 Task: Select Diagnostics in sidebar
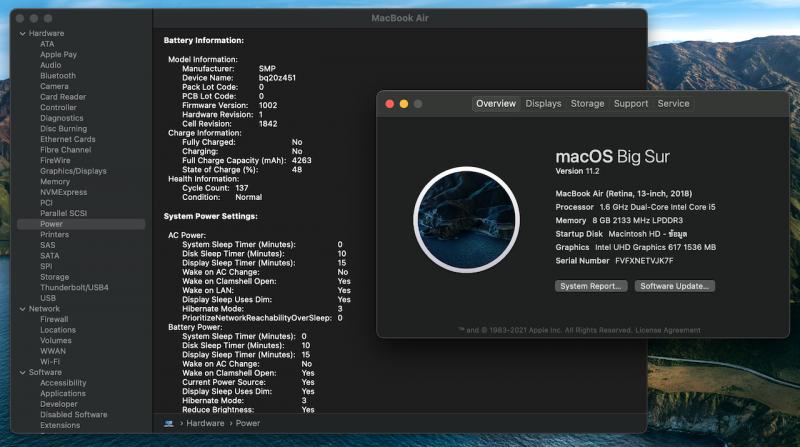62,118
